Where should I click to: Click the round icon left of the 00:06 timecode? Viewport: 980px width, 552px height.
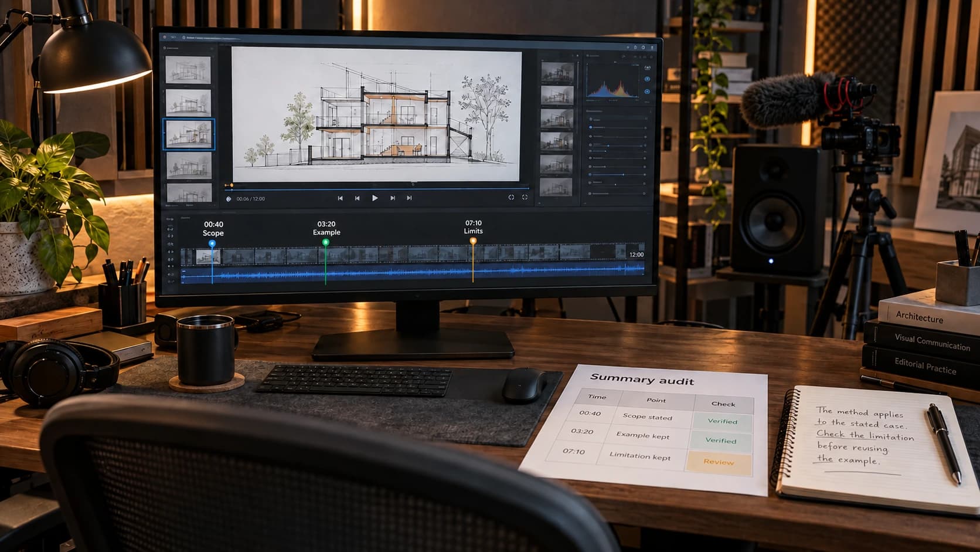click(x=229, y=199)
